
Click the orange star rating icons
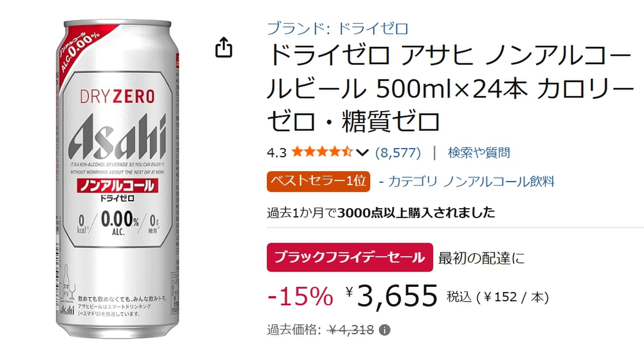[322, 153]
